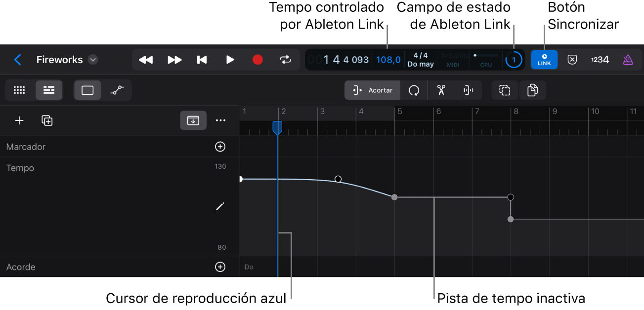Tap the multiple selection marquee icon
Screen dimensions: 644x310
pyautogui.click(x=505, y=90)
